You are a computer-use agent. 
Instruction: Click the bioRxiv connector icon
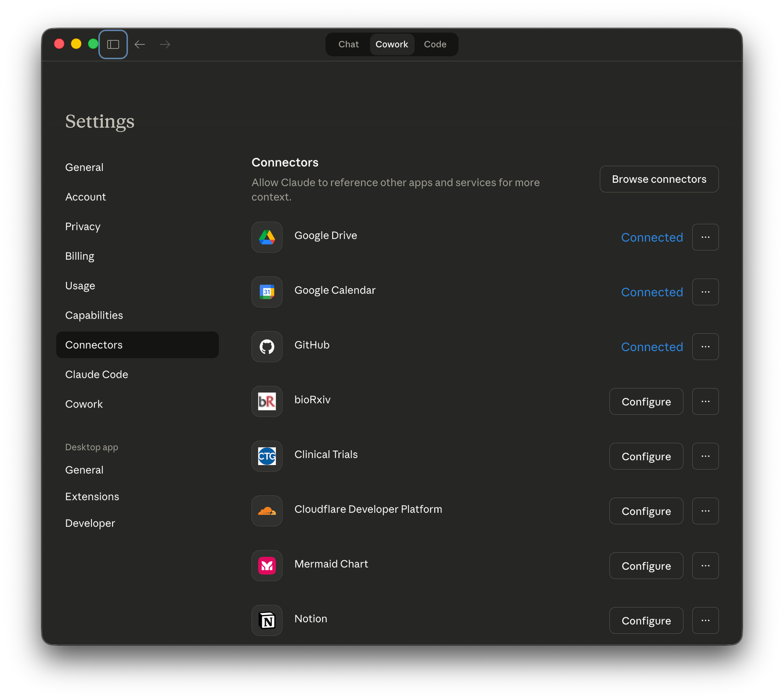coord(267,401)
